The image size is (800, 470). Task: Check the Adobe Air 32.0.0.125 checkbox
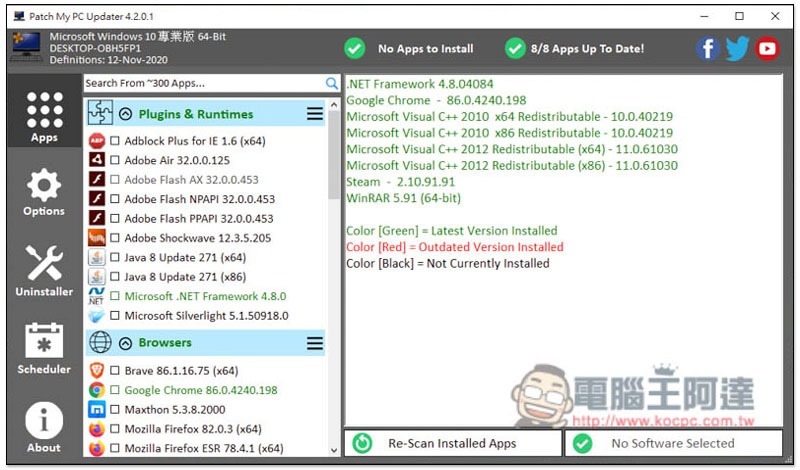click(x=115, y=160)
